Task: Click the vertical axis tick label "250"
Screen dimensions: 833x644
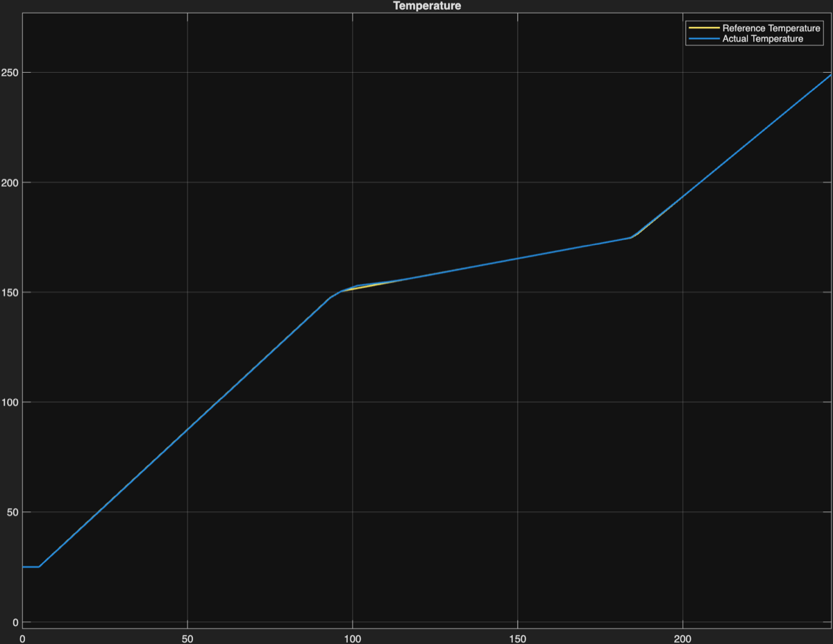Action: click(x=9, y=73)
